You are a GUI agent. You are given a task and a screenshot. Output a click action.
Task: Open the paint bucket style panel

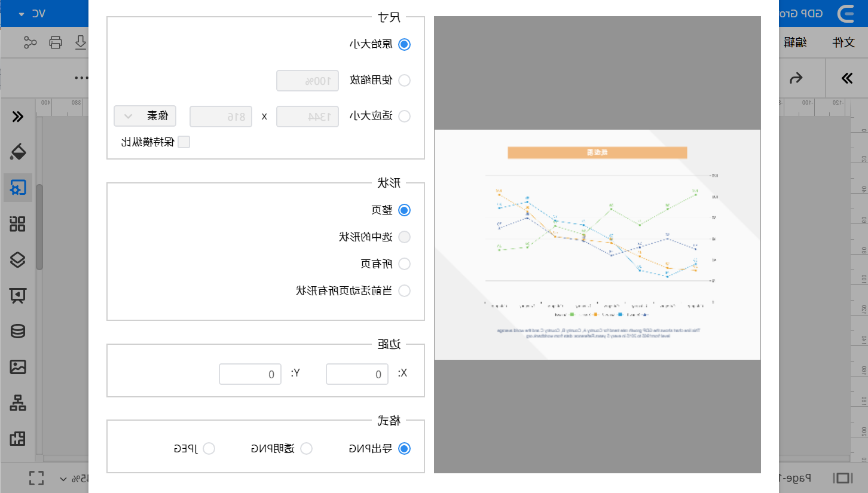(x=18, y=152)
